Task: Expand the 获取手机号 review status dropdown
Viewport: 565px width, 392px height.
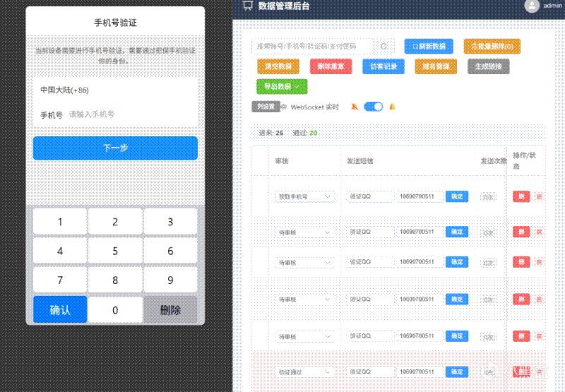Action: coord(304,197)
